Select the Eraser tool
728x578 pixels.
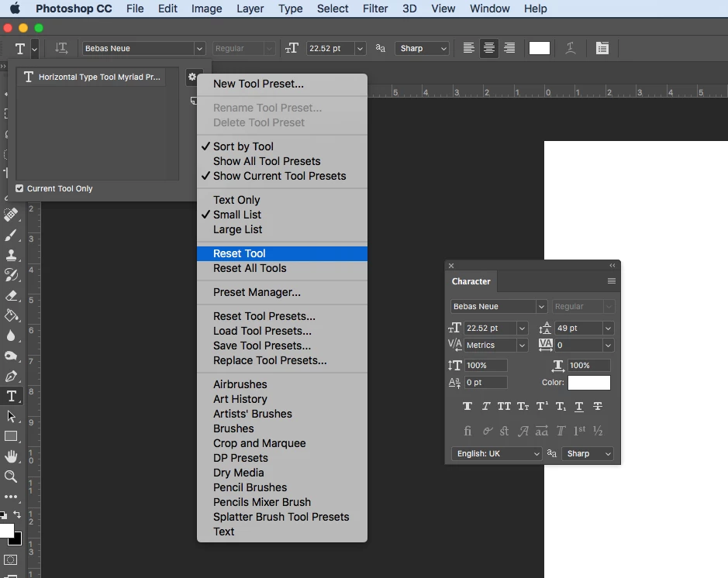pyautogui.click(x=11, y=295)
